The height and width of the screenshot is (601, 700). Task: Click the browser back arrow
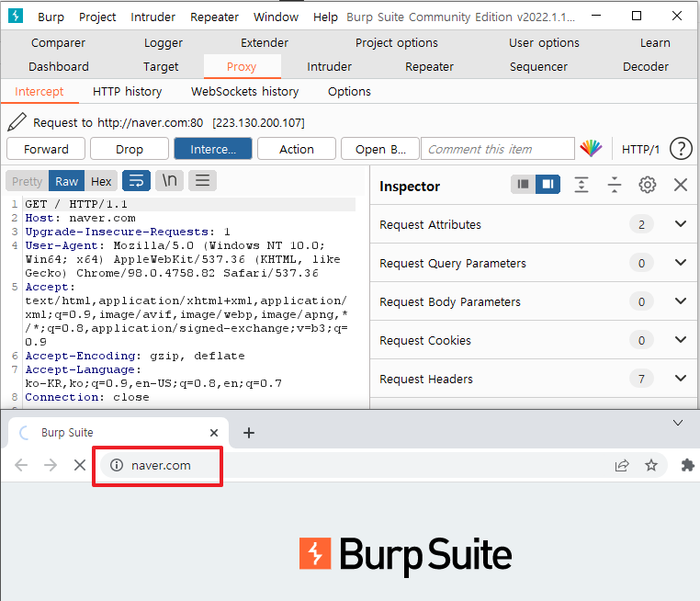(21, 465)
